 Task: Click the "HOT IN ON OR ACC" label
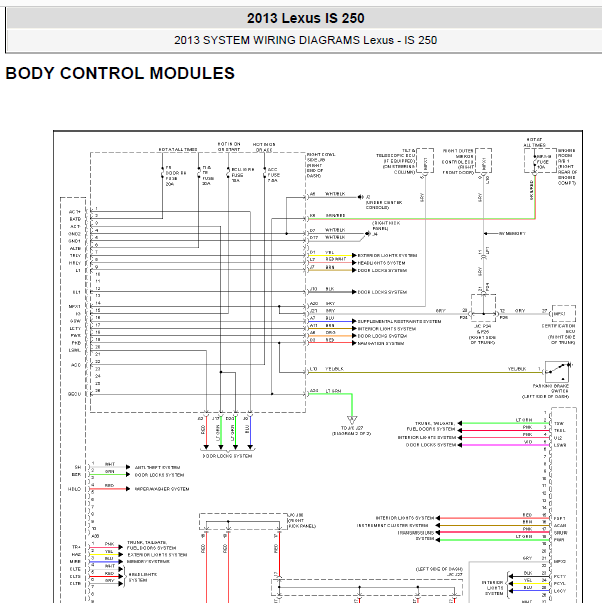[x=264, y=147]
